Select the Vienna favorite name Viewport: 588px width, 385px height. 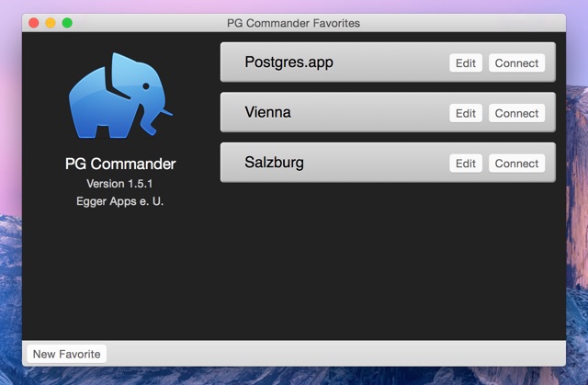[267, 112]
